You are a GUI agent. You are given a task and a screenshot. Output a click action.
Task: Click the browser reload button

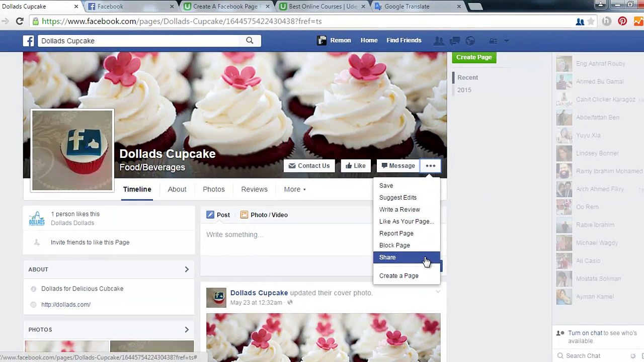(20, 21)
